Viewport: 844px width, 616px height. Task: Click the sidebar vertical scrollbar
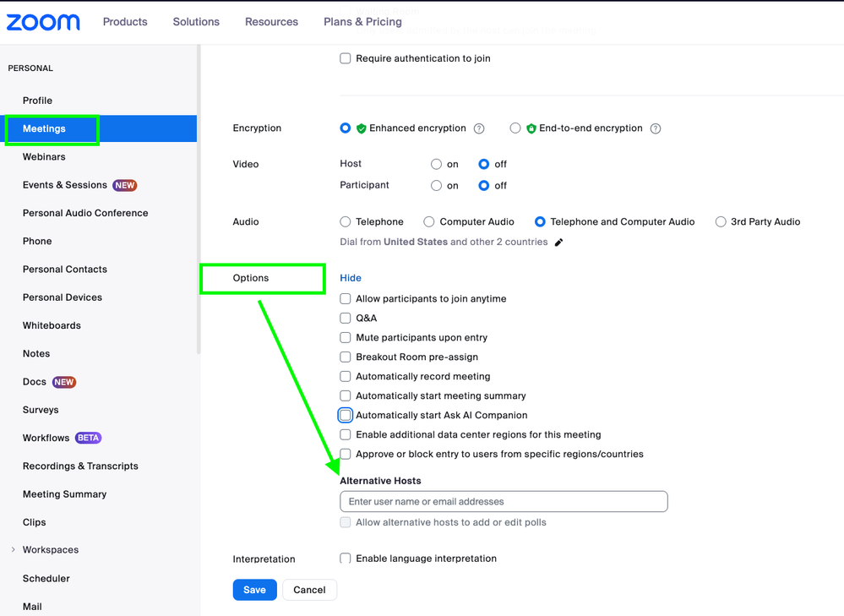(x=199, y=203)
